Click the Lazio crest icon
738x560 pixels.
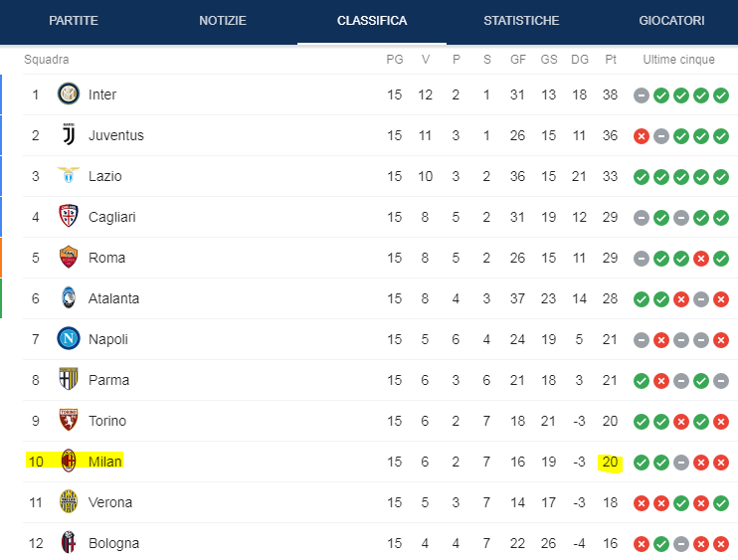(x=68, y=176)
